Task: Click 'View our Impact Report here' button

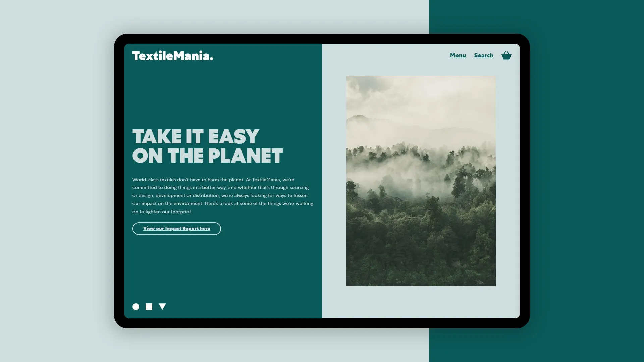Action: pyautogui.click(x=176, y=229)
